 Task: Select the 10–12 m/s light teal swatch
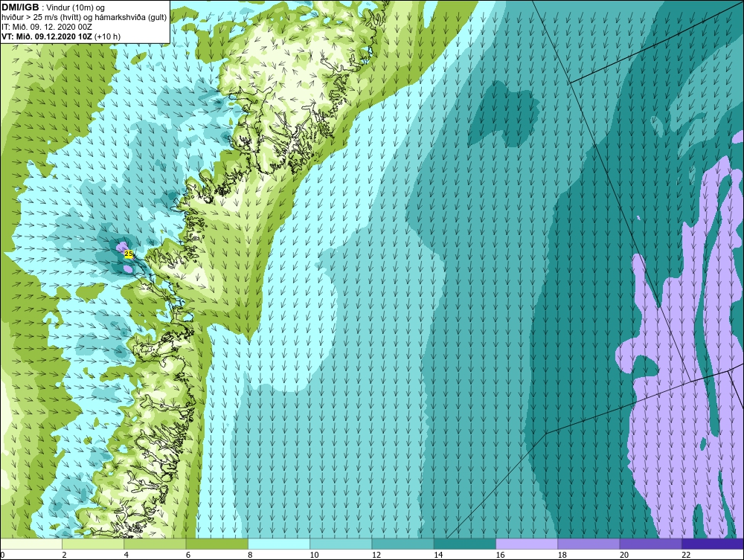[x=341, y=544]
